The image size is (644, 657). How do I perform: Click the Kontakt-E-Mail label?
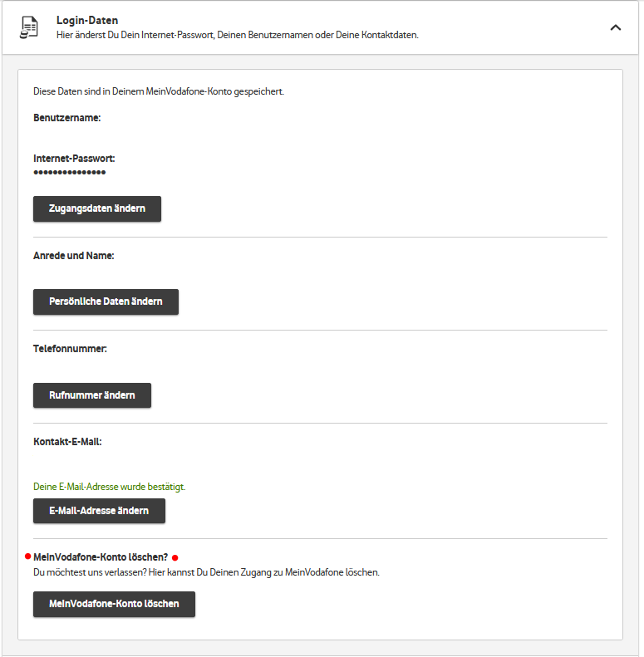pyautogui.click(x=67, y=442)
